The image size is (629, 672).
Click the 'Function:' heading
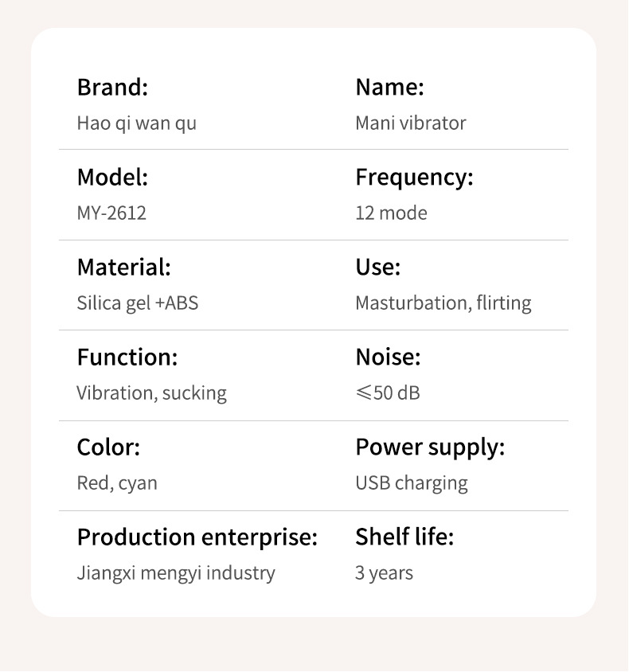point(127,357)
